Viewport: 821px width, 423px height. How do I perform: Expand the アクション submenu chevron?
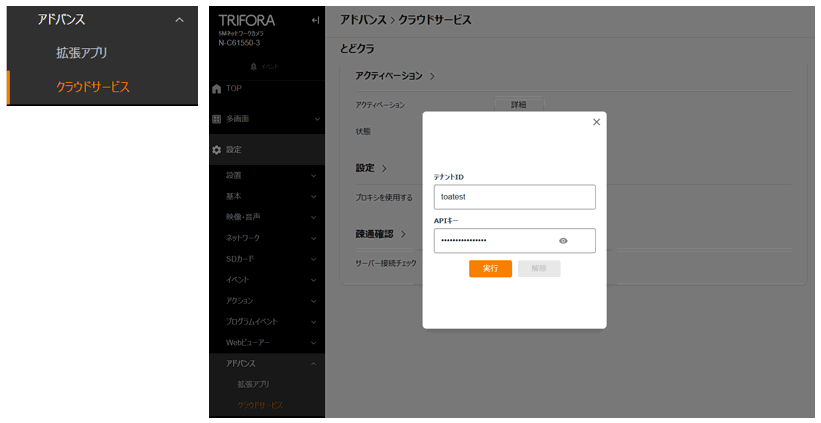[314, 302]
